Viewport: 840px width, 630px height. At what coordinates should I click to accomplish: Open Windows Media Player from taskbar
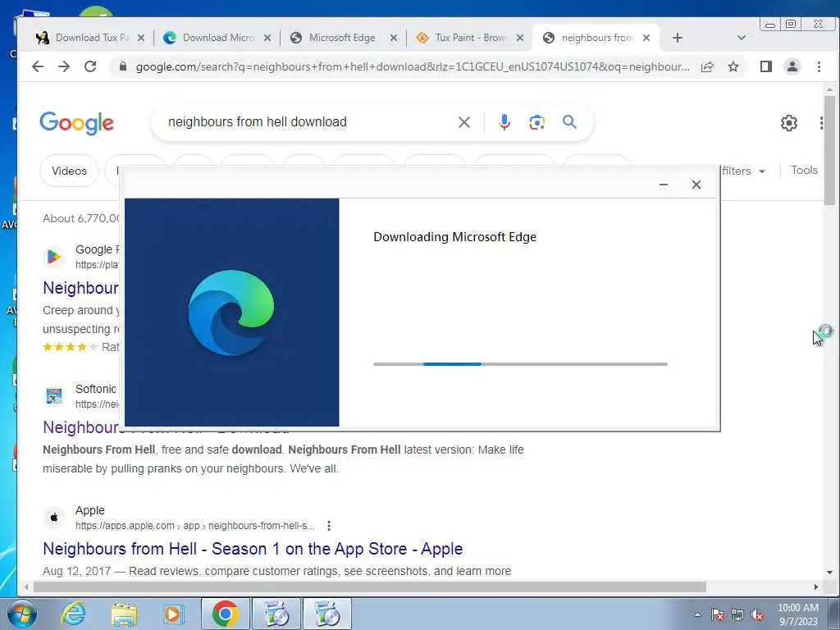coord(174,614)
